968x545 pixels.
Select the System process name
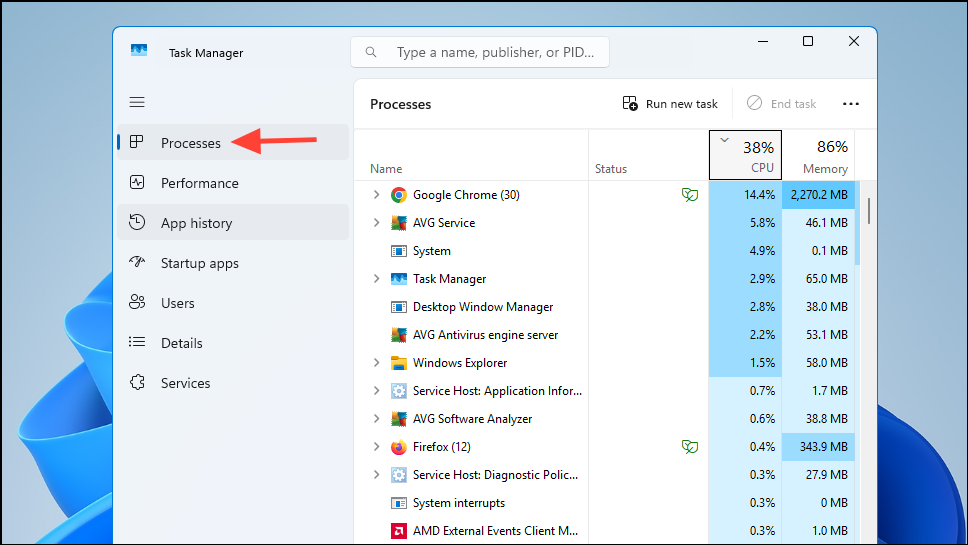(432, 251)
